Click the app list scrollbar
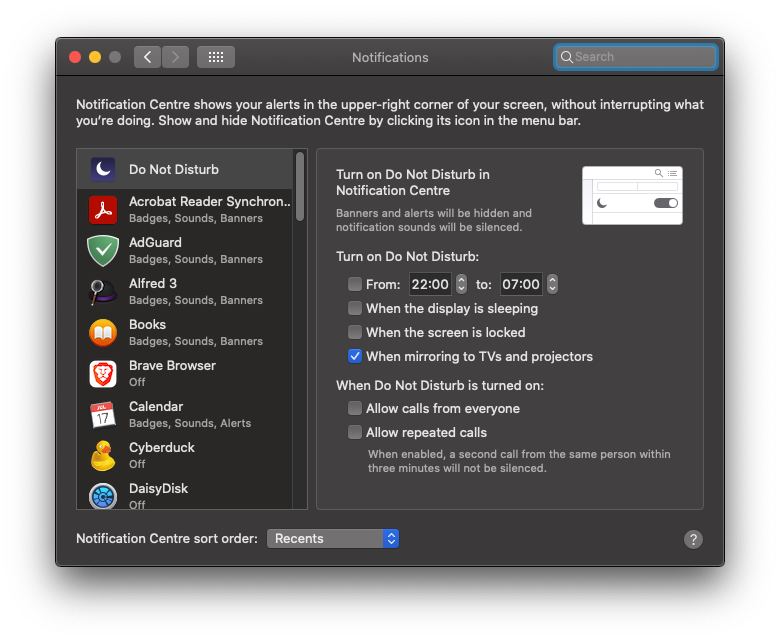Viewport: 780px width, 640px height. click(299, 186)
